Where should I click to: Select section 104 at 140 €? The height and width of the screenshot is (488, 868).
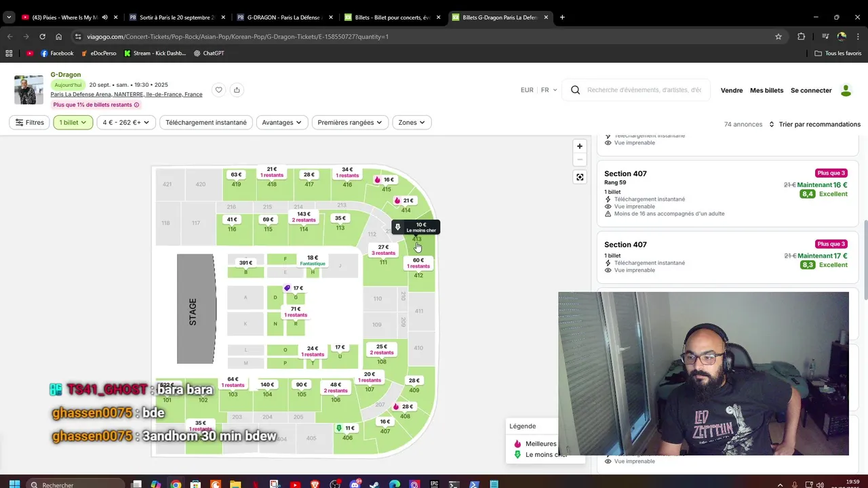click(267, 384)
